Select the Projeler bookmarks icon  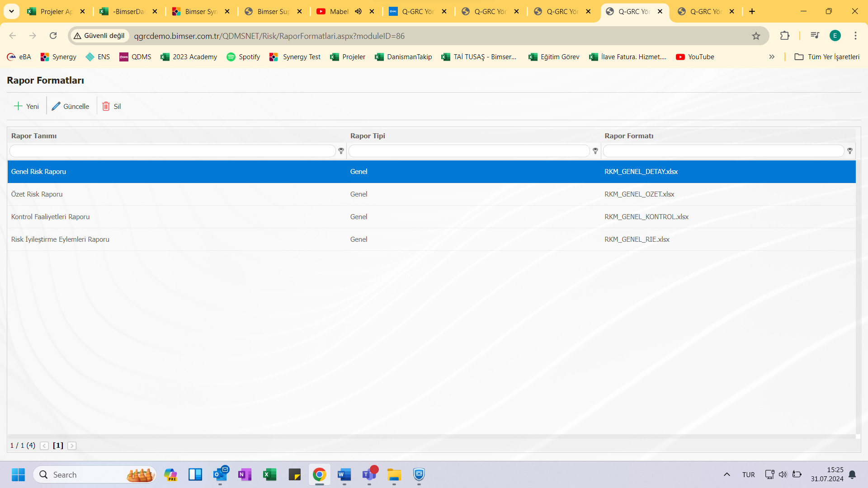(333, 56)
